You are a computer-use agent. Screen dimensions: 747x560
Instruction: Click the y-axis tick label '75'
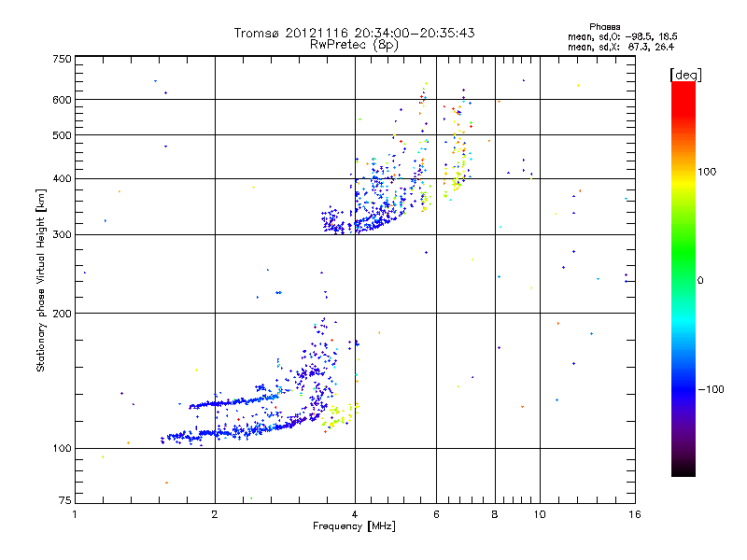pos(65,500)
